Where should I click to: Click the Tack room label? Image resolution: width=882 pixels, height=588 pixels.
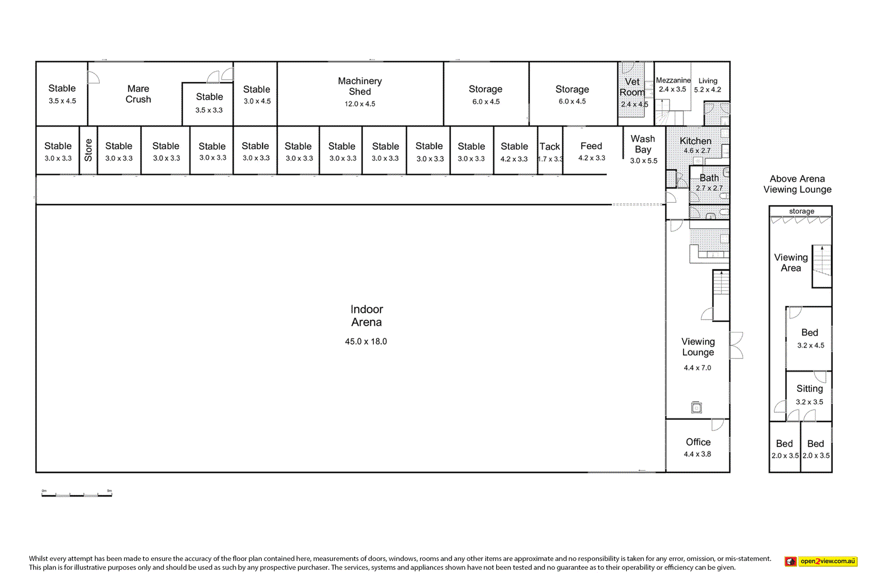550,147
